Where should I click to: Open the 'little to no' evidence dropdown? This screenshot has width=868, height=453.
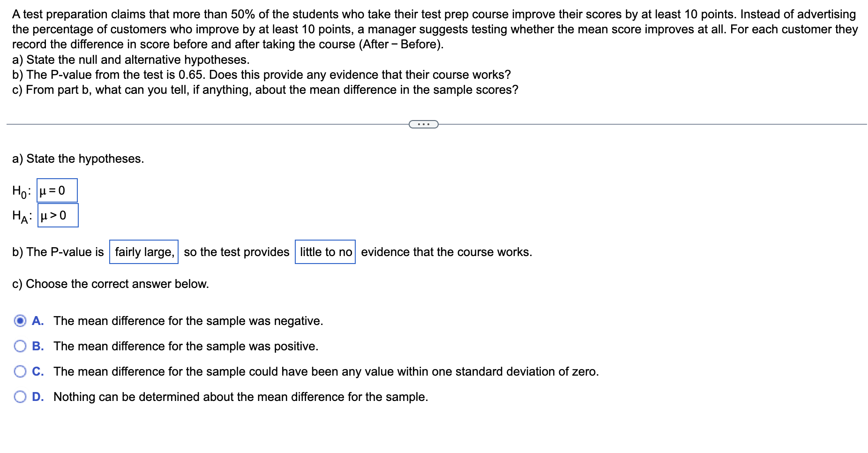pos(325,252)
